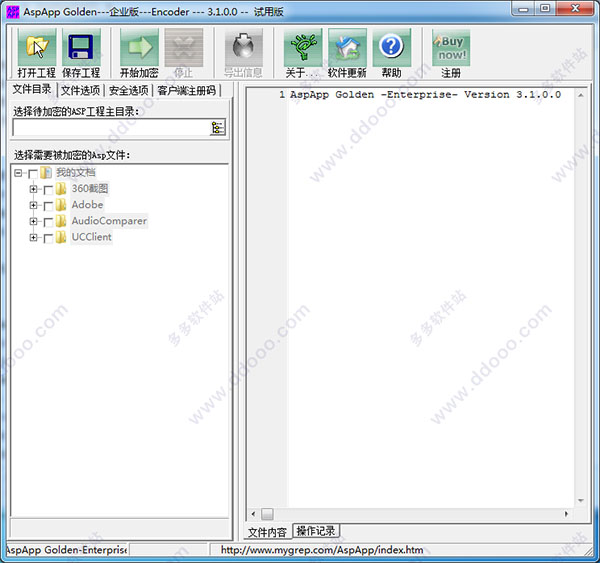The width and height of the screenshot is (600, 563).
Task: Select the UCClient folder icon
Action: 61,237
